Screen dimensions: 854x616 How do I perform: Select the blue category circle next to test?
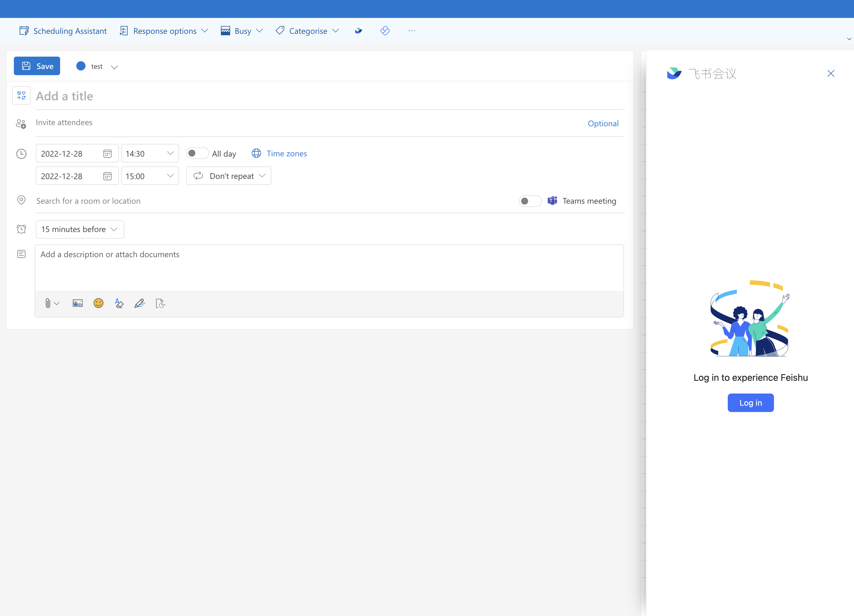coord(81,66)
